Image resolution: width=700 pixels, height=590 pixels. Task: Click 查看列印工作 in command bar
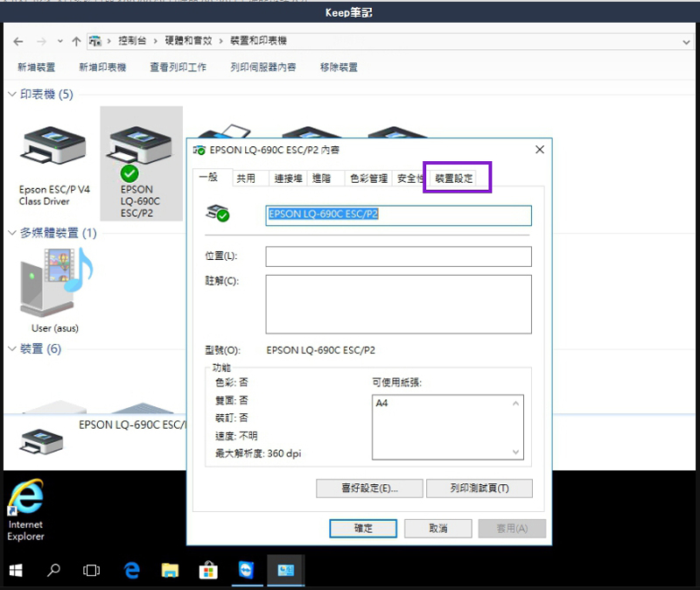point(178,67)
